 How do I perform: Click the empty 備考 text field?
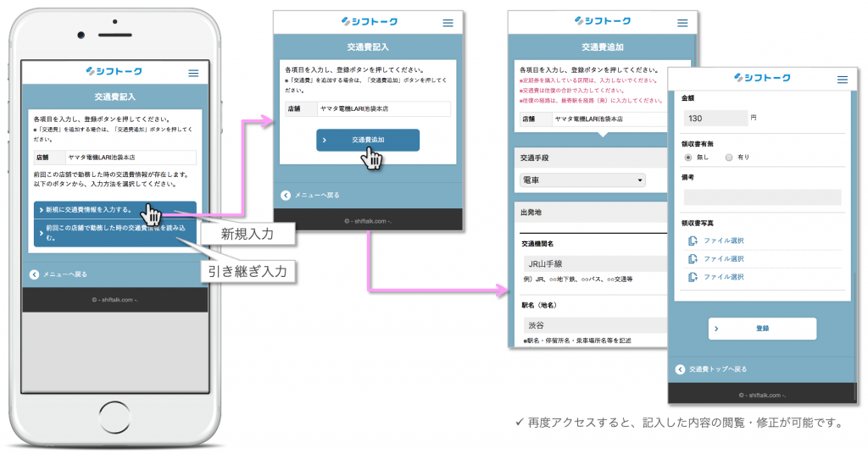761,197
